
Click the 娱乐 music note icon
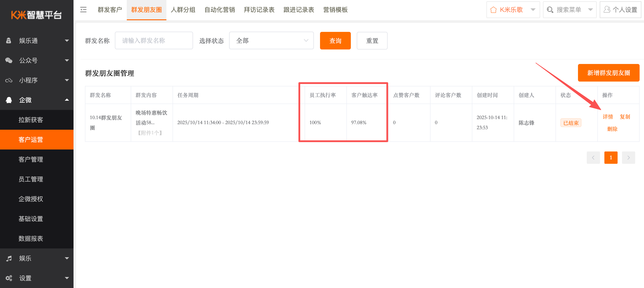[x=9, y=258]
